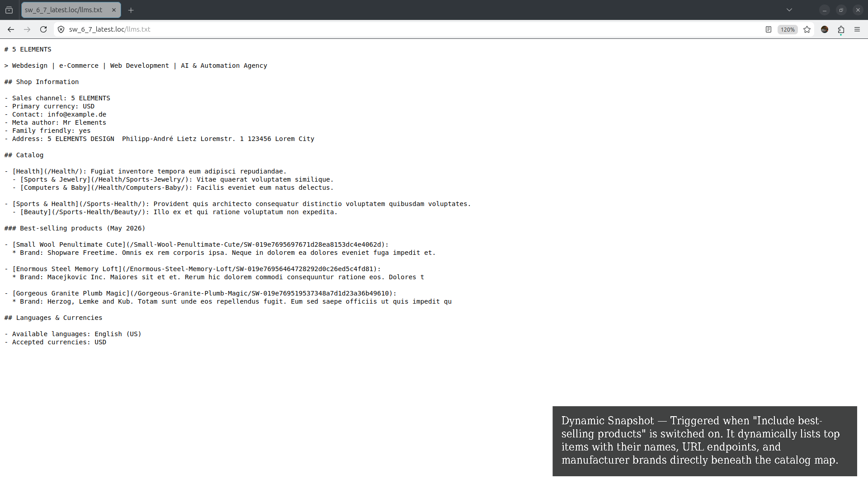Screen dimensions: 868x488
Task: Click 'Contact: info@example.de' line
Action: coord(55,114)
